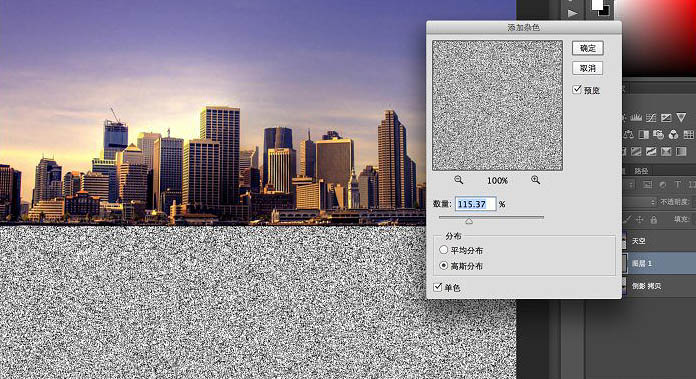
Task: Add a Channel Mixer adjustment
Action: [x=674, y=134]
